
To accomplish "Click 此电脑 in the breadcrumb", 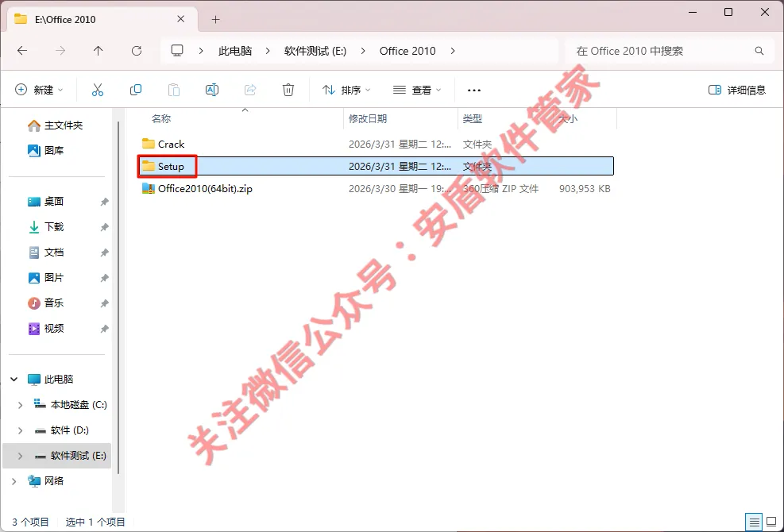I will [235, 51].
